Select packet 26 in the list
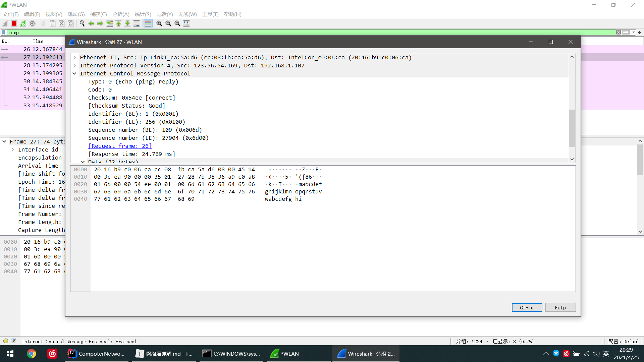The width and height of the screenshot is (644, 362). pyautogui.click(x=33, y=49)
